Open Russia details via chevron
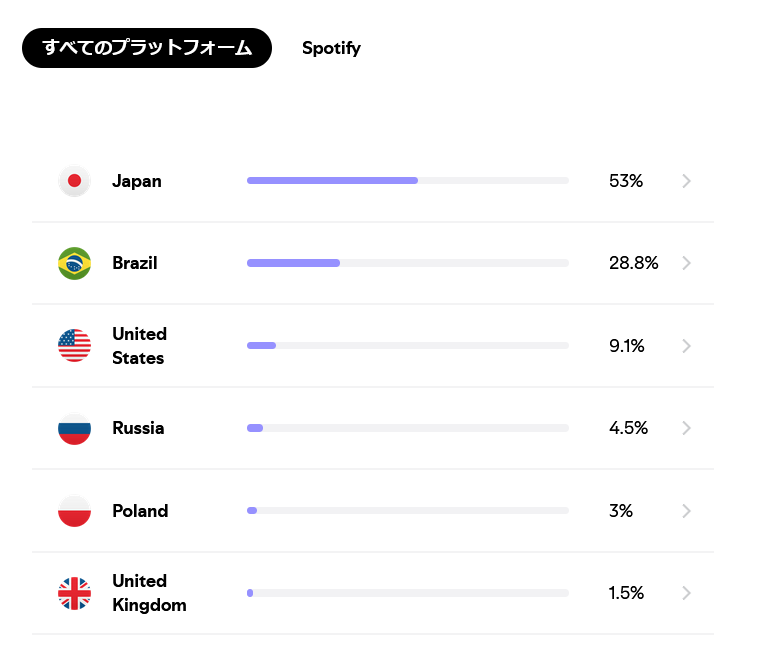771x660 pixels. [686, 428]
